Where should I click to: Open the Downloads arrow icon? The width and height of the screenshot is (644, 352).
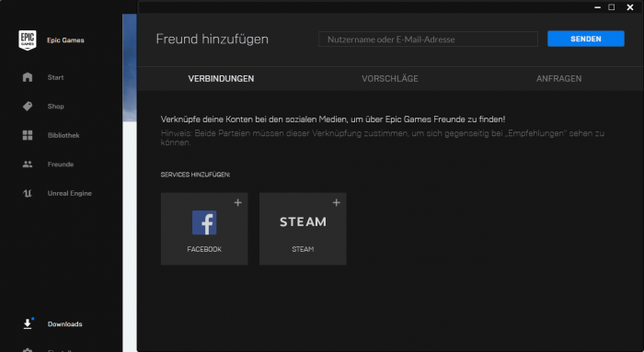point(28,324)
